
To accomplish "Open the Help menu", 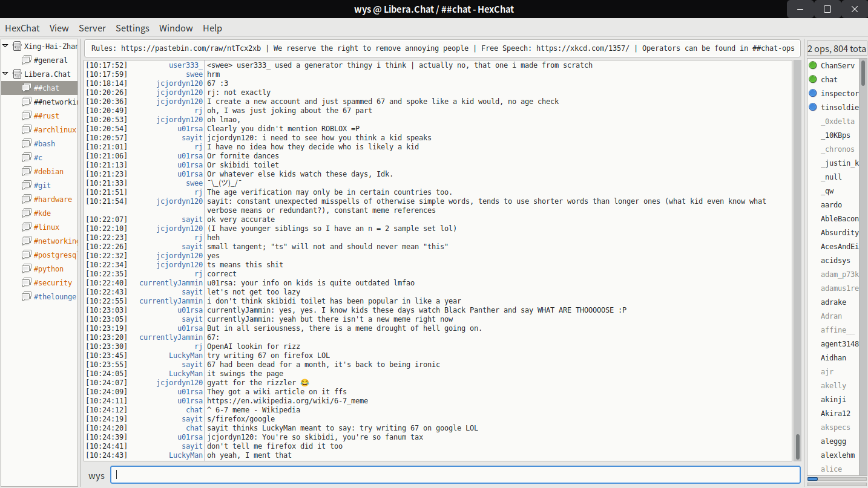I will pyautogui.click(x=212, y=28).
